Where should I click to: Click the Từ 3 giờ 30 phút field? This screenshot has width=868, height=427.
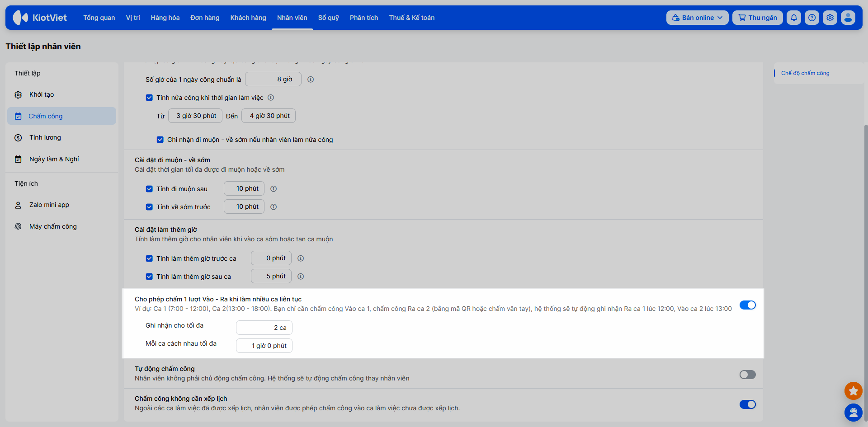pos(195,116)
